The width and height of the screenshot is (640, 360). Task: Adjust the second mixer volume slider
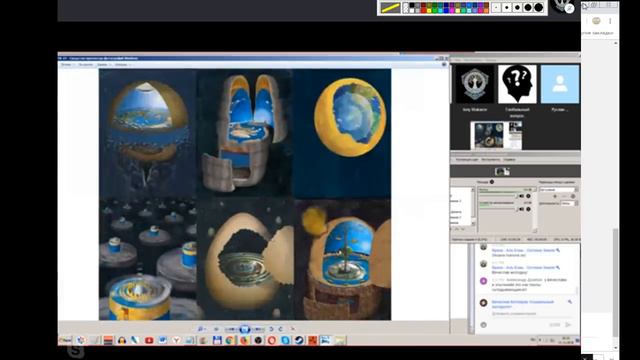[498, 209]
